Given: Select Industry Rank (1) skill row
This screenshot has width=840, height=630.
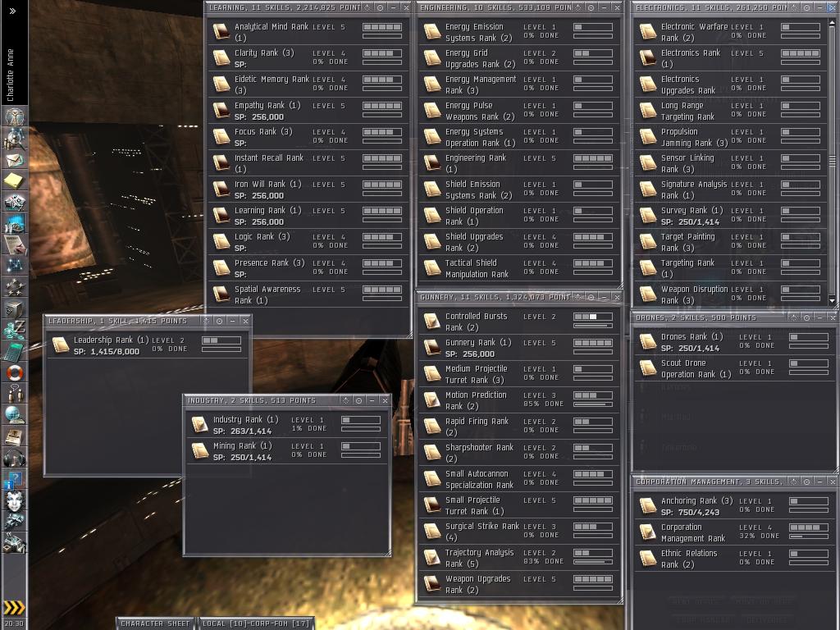Looking at the screenshot, I should pyautogui.click(x=286, y=425).
